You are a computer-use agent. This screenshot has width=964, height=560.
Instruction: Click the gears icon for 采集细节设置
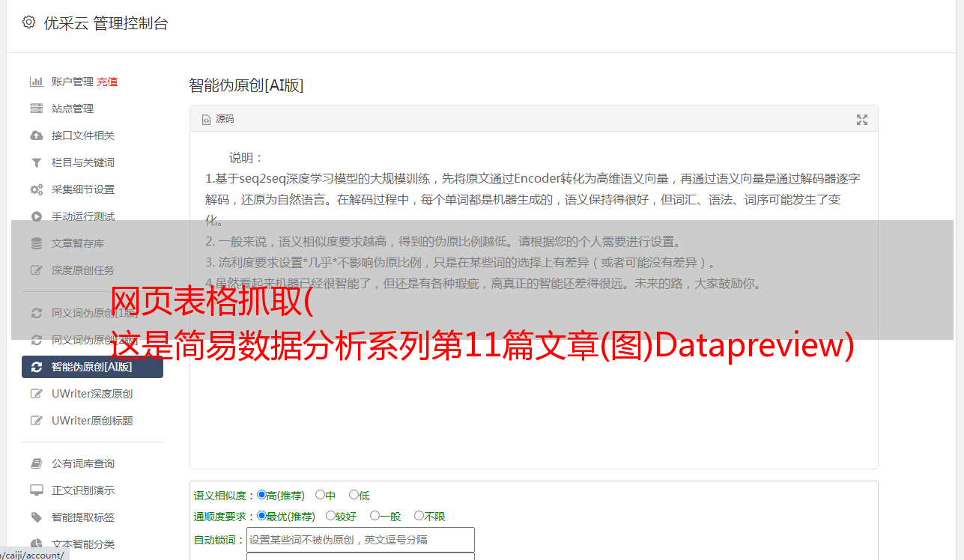click(x=36, y=189)
